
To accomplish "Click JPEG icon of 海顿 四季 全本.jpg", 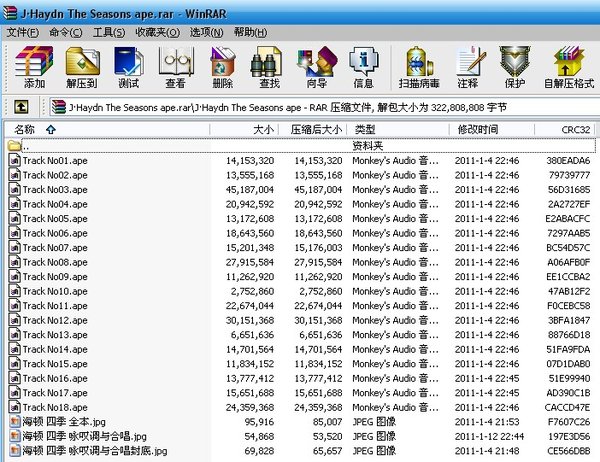I will click(x=15, y=422).
